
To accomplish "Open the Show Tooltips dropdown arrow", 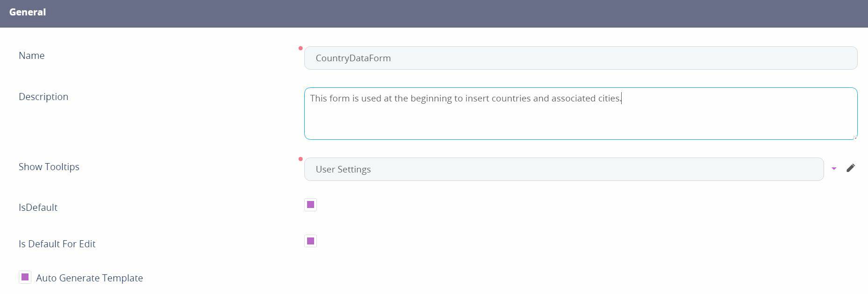I will tap(834, 168).
